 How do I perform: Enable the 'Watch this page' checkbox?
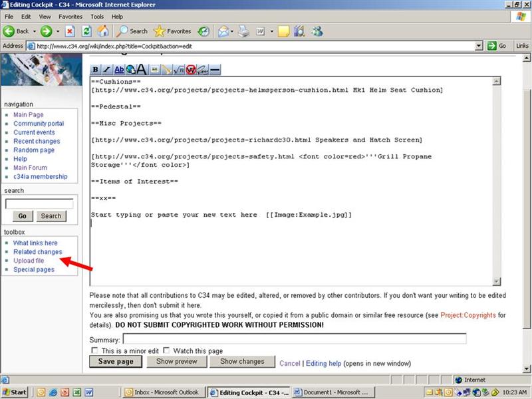click(x=167, y=350)
